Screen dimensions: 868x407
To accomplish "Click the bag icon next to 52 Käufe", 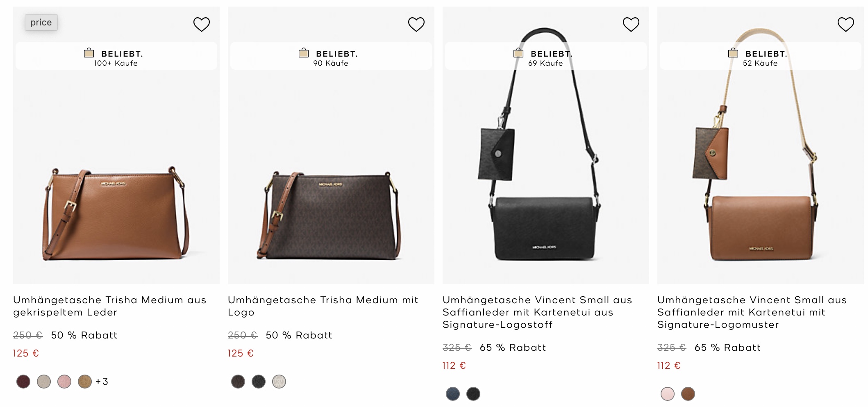I will click(733, 53).
